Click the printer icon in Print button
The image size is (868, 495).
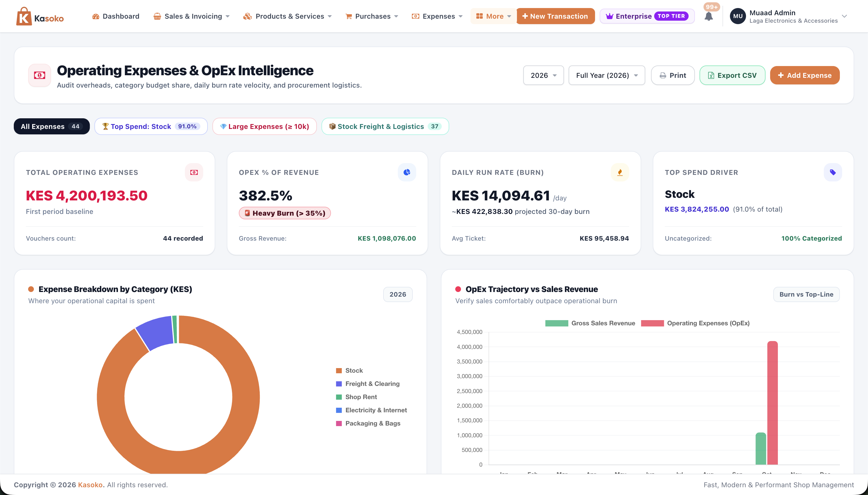663,76
